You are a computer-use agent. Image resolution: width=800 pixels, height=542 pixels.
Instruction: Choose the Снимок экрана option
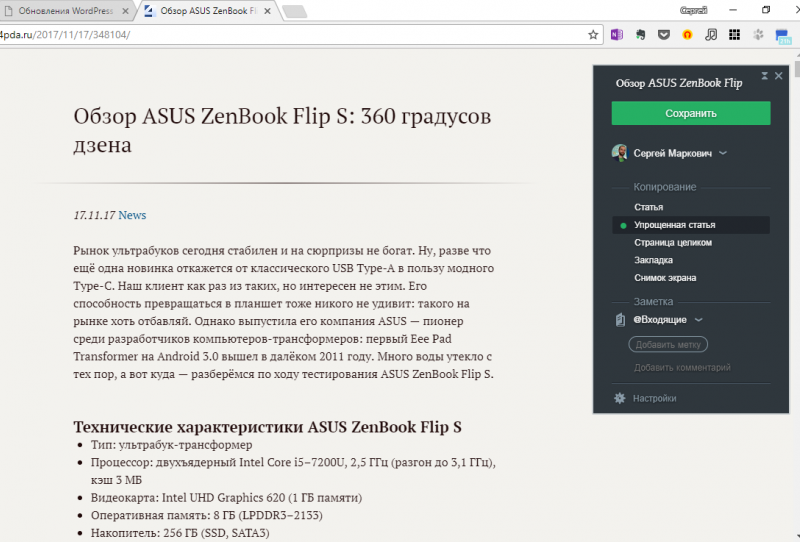click(664, 277)
